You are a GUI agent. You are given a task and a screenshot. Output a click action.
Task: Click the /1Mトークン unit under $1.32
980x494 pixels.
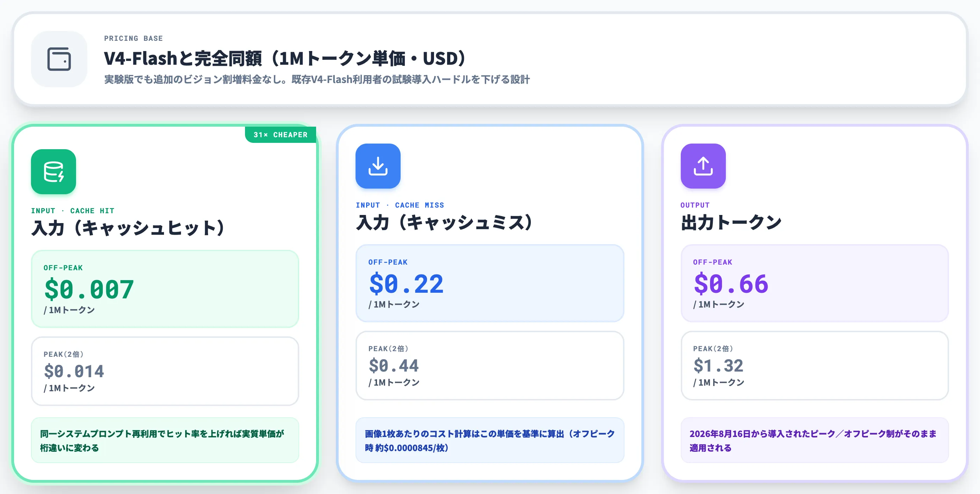[x=719, y=382]
